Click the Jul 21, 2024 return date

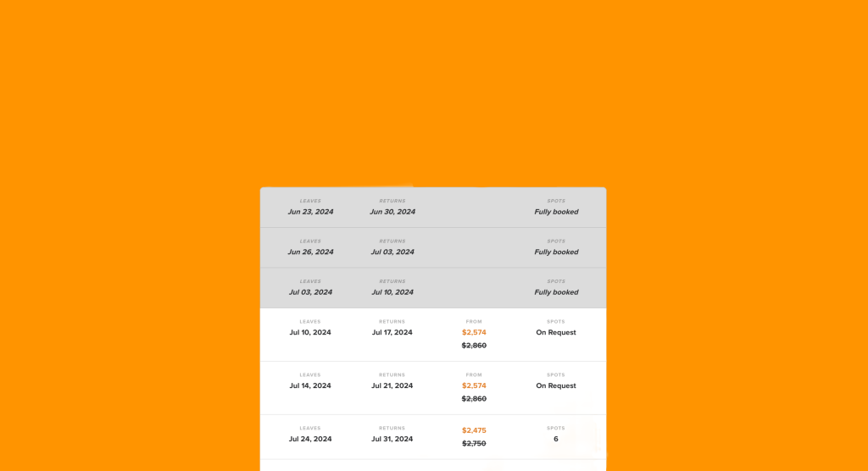392,385
